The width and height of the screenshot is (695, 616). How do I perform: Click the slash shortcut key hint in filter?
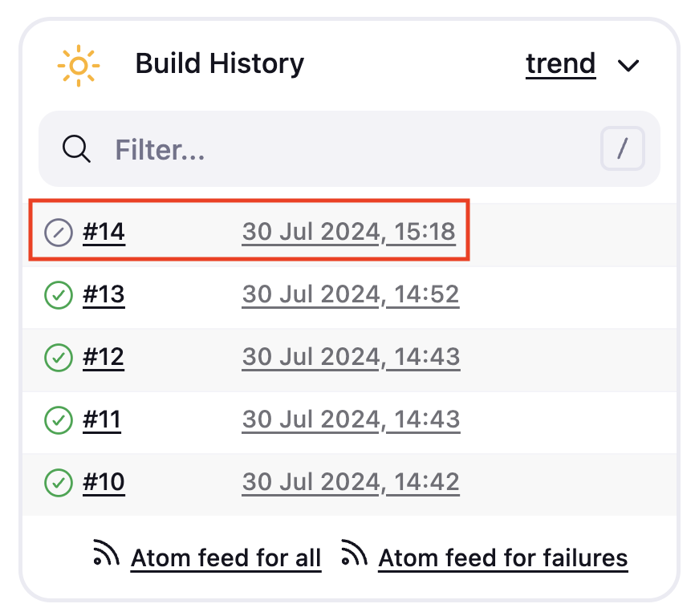tap(622, 148)
